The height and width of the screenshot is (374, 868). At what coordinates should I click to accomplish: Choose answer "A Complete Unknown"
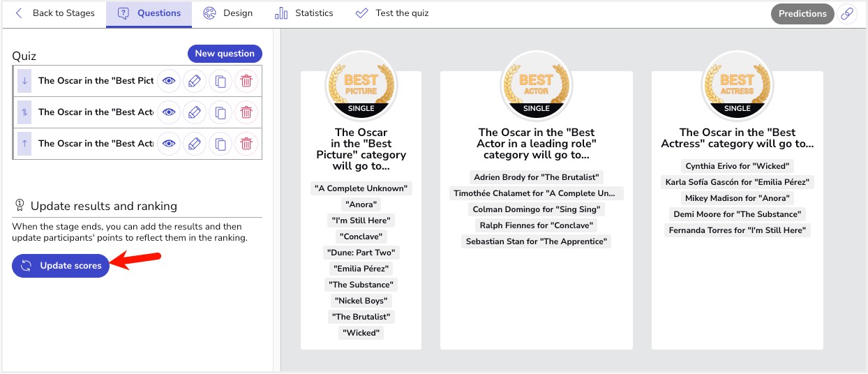[361, 188]
